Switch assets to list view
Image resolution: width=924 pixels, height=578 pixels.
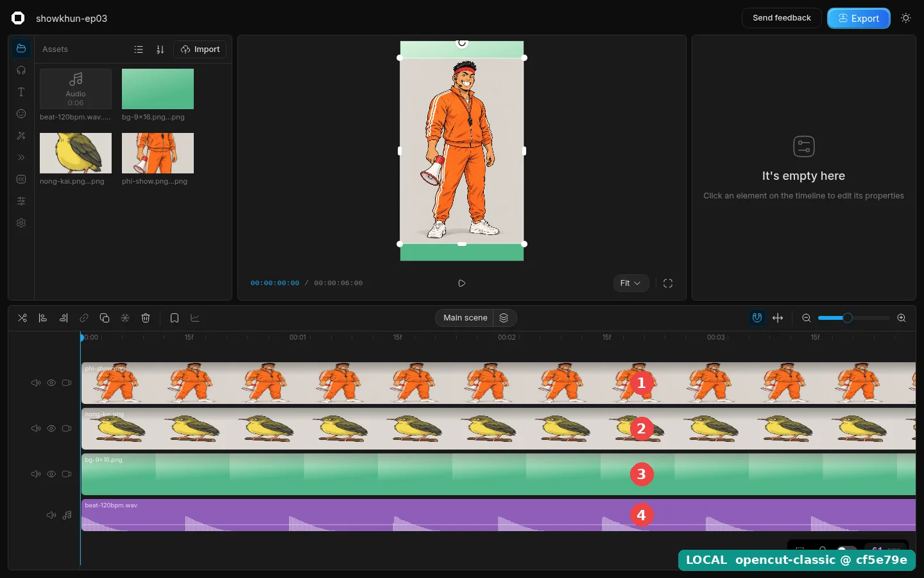click(x=139, y=49)
